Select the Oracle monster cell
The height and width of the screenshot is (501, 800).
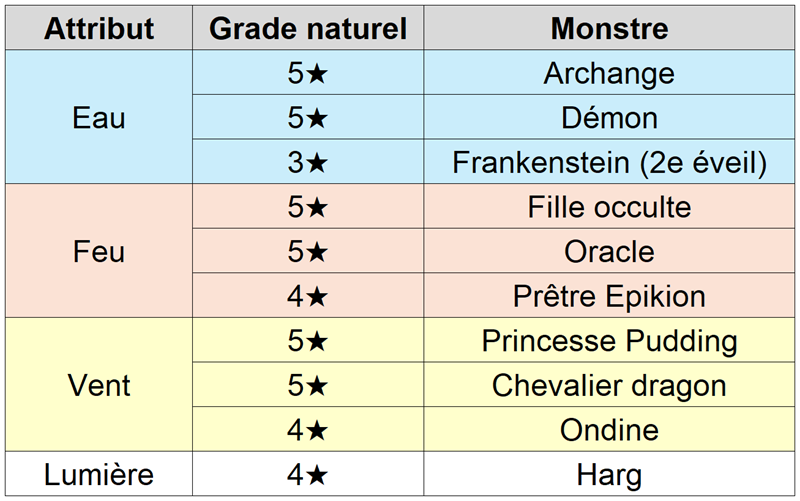[x=609, y=251]
